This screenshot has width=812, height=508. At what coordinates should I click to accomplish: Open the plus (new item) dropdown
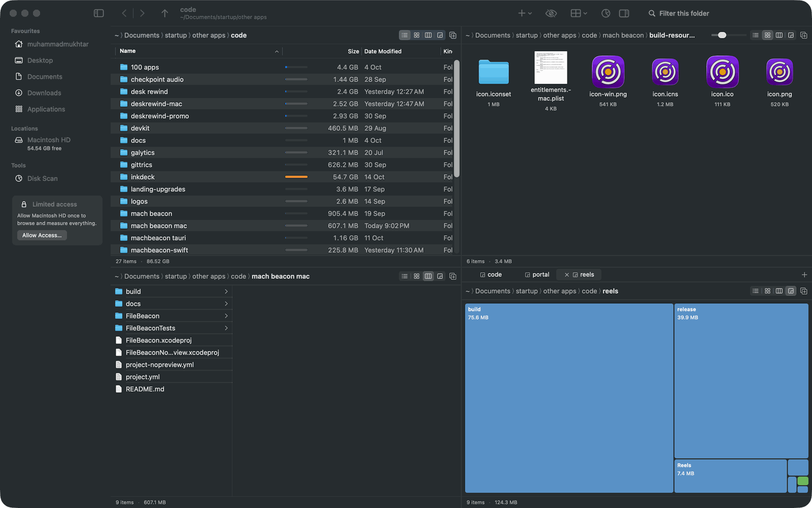pyautogui.click(x=525, y=13)
